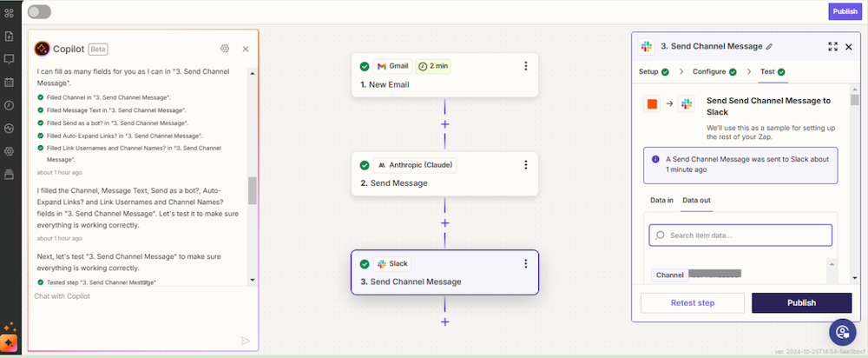Toggle the Zap on/off switch

[x=39, y=11]
